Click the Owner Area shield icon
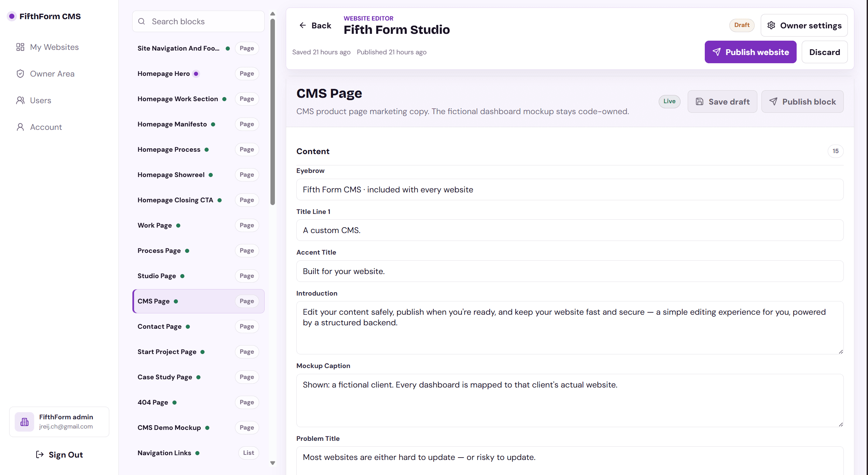 click(x=20, y=74)
